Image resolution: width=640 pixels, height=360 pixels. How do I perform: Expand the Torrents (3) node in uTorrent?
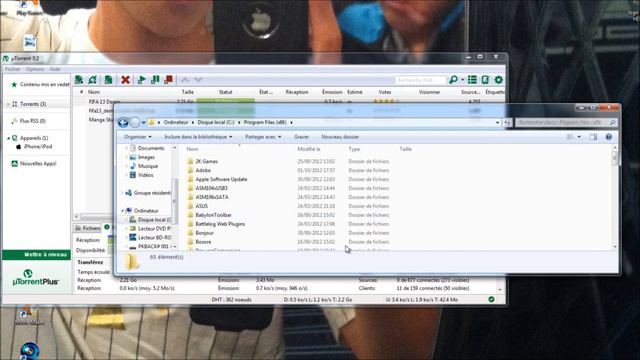tap(8, 104)
